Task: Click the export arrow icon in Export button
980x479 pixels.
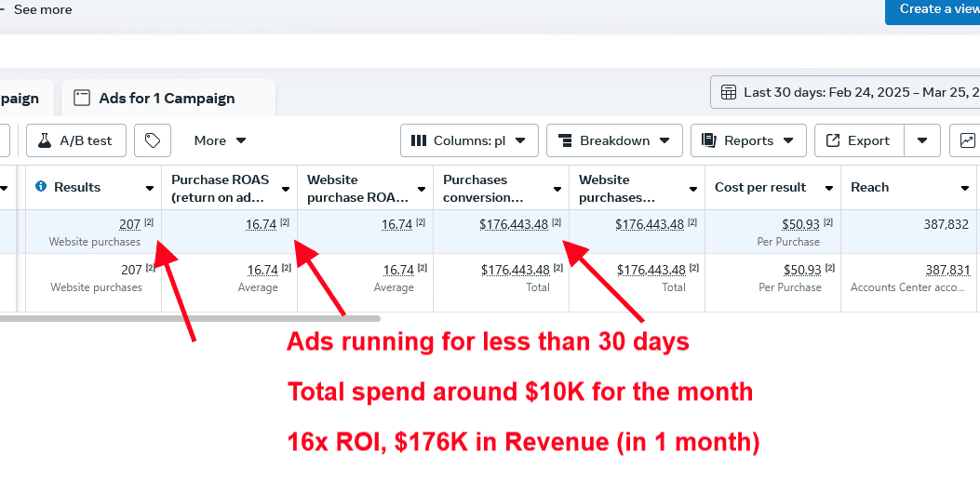Action: pyautogui.click(x=833, y=140)
